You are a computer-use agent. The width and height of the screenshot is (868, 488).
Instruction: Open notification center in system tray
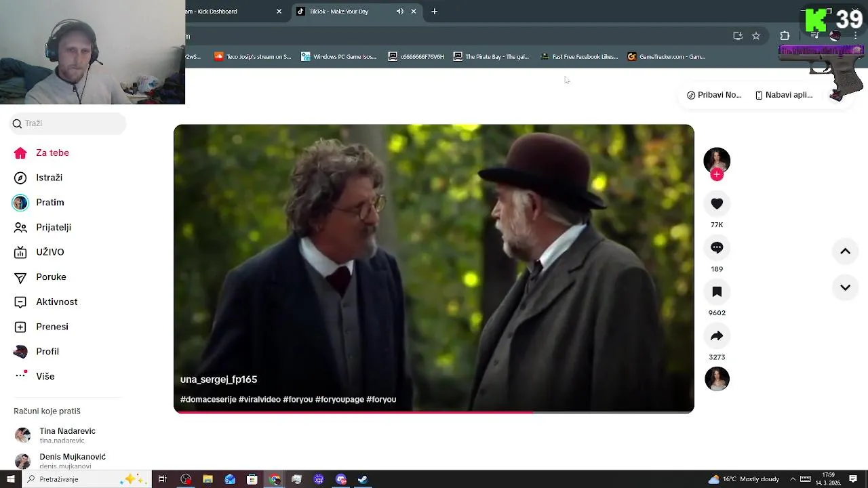click(853, 479)
